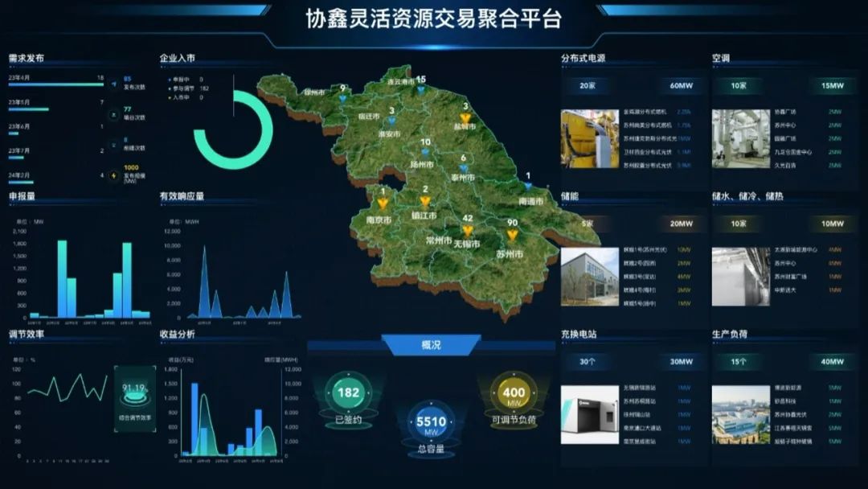Click the 需求发布 panel title
The width and height of the screenshot is (868, 489).
click(26, 58)
